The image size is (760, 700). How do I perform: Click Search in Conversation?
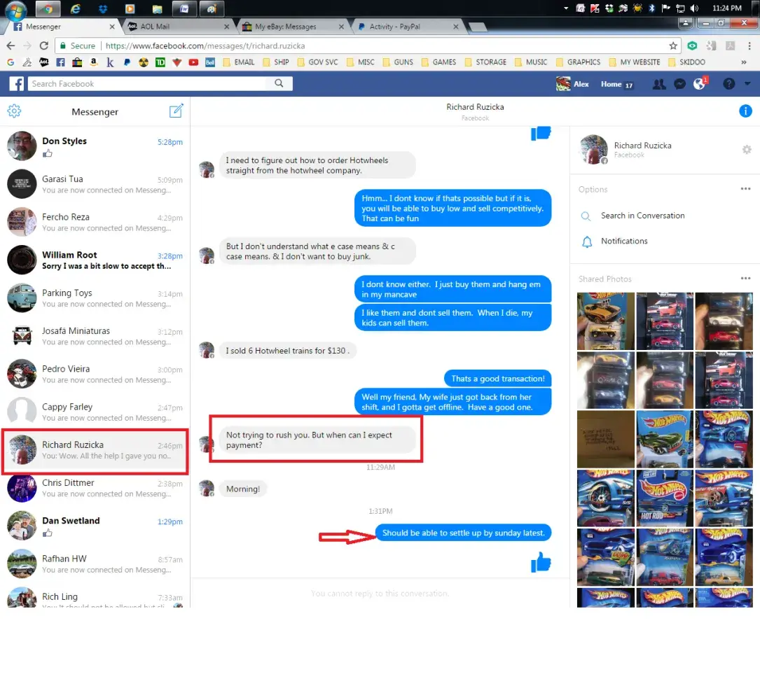(x=642, y=216)
